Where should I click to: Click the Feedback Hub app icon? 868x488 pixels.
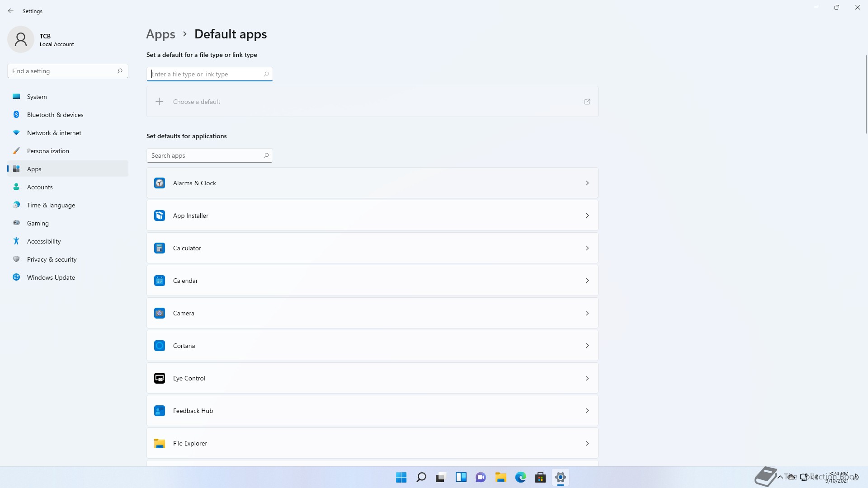(160, 411)
